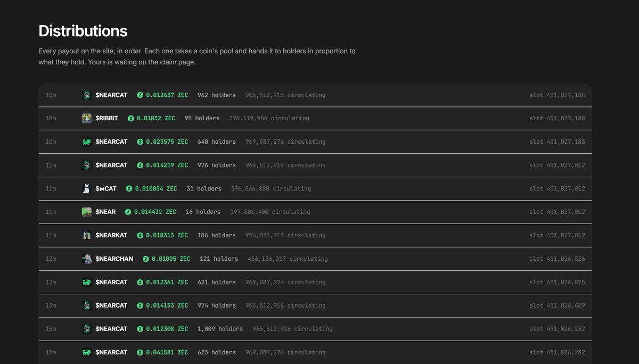Click "456,136,317 circulating"
639x364 pixels.
288,259
